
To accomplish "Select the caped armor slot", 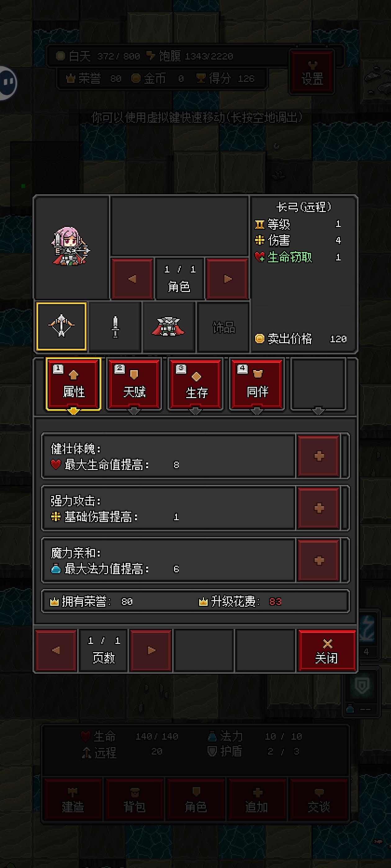I will [169, 326].
